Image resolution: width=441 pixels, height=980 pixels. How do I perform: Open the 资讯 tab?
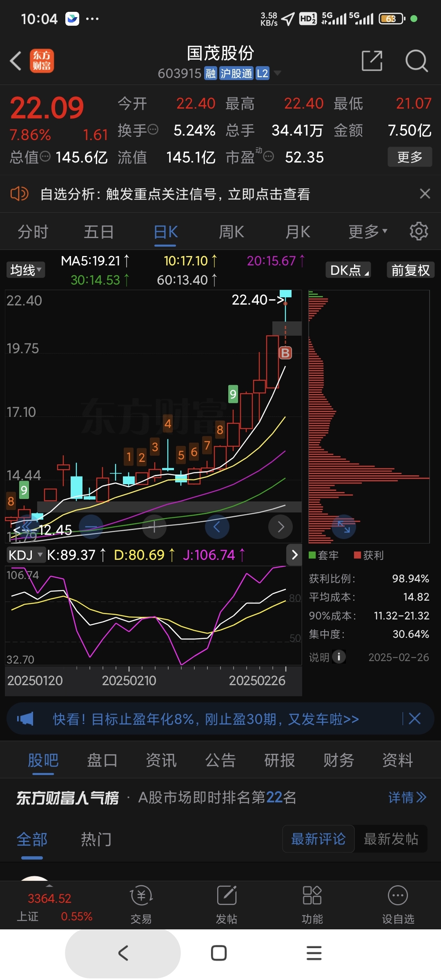(161, 760)
